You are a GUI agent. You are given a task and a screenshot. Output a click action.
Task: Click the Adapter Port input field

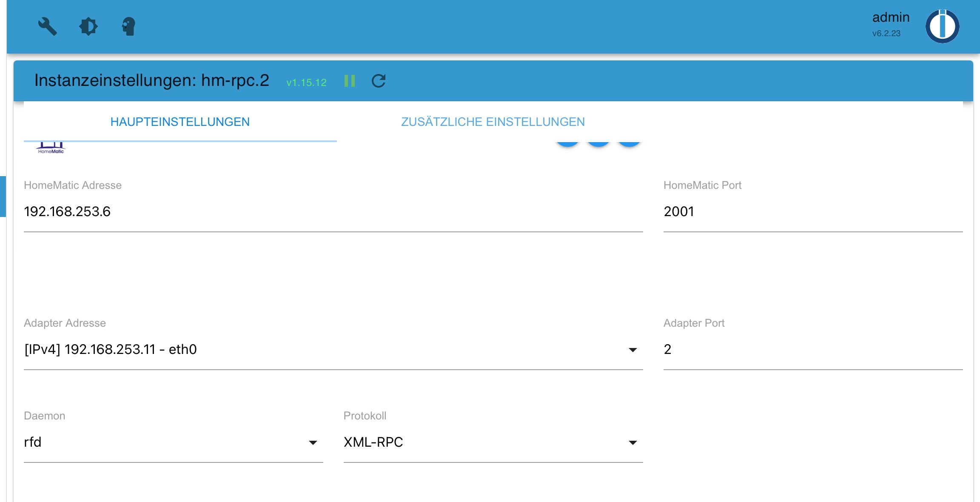pos(812,350)
